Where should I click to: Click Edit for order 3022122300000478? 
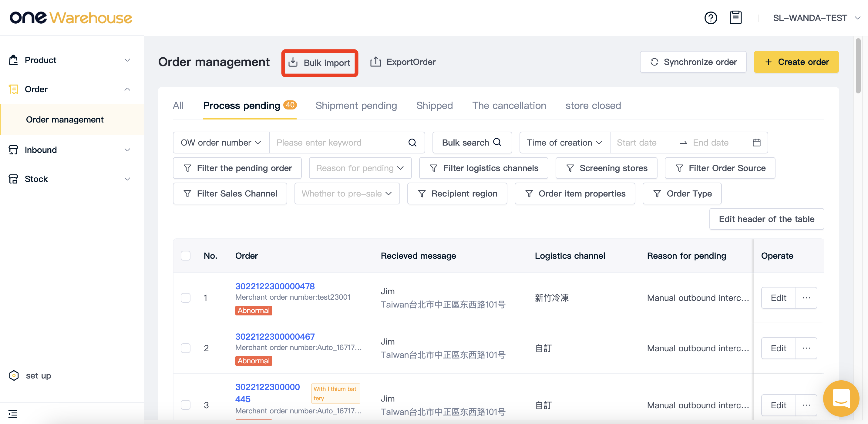[x=778, y=298]
